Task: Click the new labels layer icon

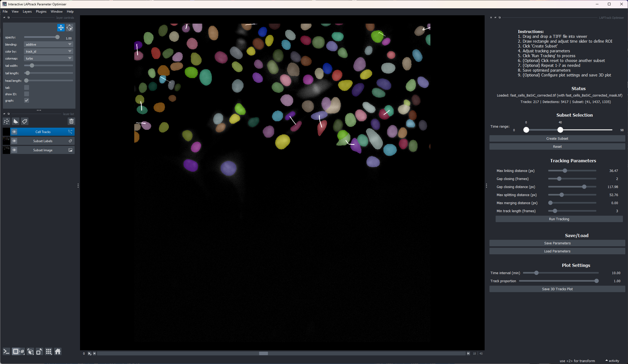Action: click(x=25, y=122)
